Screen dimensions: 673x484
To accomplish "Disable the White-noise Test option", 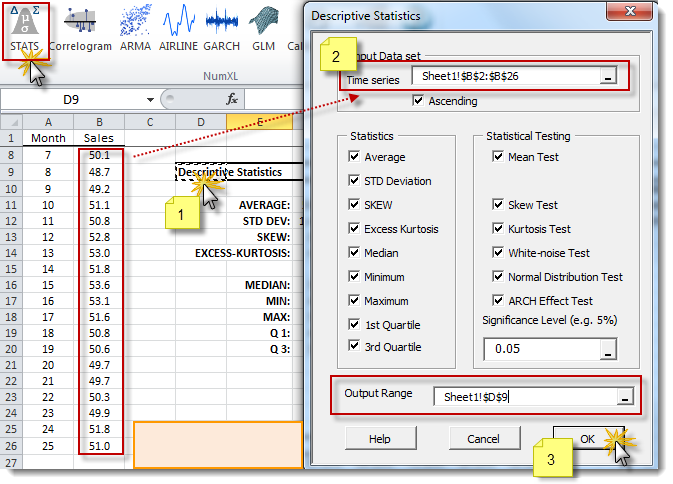I will click(x=499, y=253).
